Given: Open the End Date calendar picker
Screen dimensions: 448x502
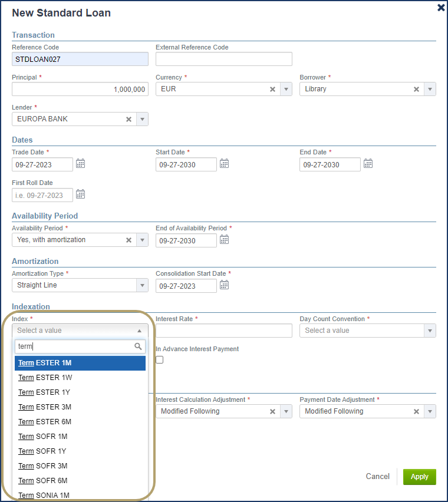Looking at the screenshot, I should (x=368, y=164).
